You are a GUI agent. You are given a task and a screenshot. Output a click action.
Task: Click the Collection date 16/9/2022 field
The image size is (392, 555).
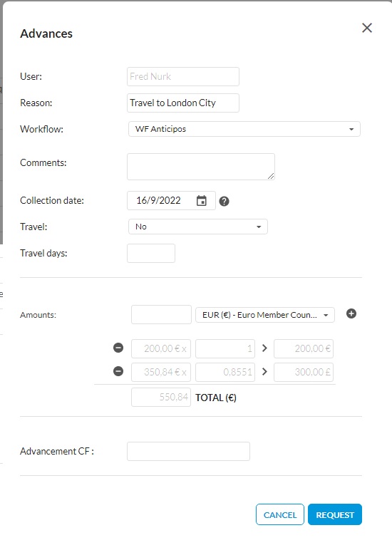coord(171,201)
